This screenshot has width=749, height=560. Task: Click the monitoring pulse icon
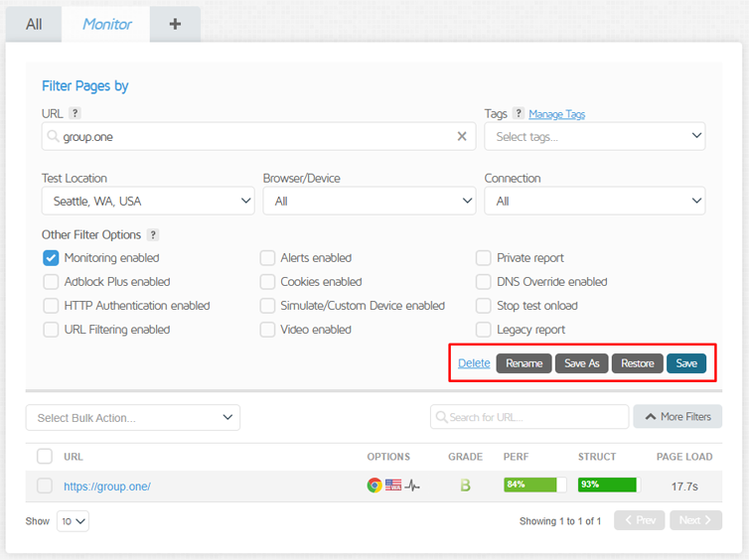(x=412, y=486)
